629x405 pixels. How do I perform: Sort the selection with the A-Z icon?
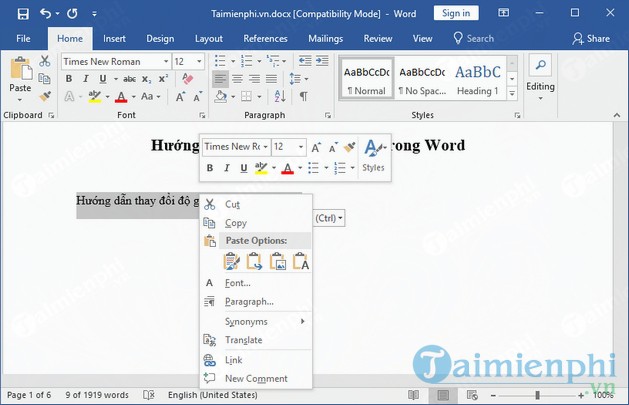[x=280, y=96]
